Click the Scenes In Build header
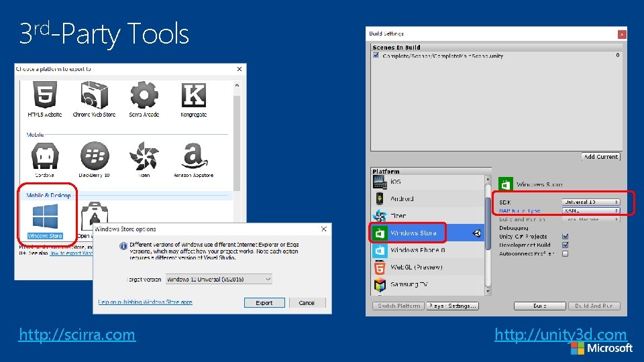The image size is (644, 362). [x=396, y=47]
